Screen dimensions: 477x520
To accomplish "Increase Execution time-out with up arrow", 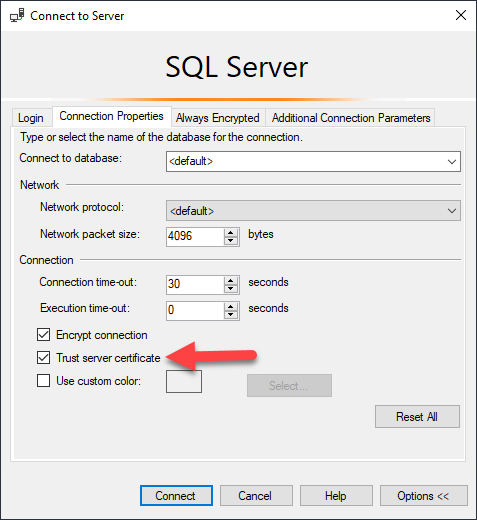I will [231, 307].
